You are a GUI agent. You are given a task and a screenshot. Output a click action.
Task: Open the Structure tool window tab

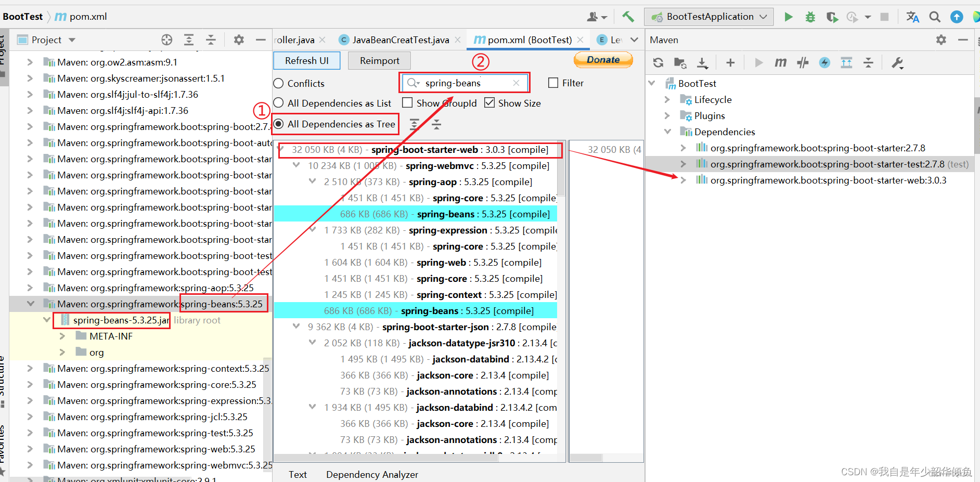3,382
